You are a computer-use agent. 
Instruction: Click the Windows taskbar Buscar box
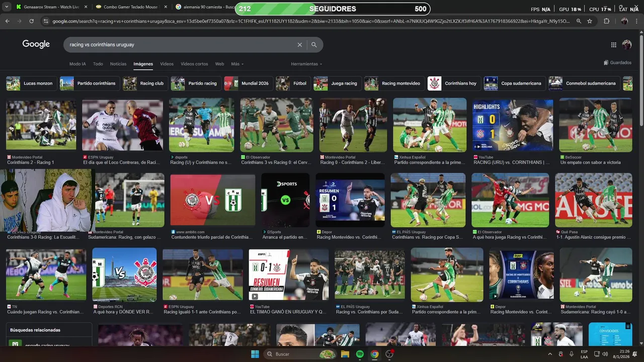pos(300,354)
